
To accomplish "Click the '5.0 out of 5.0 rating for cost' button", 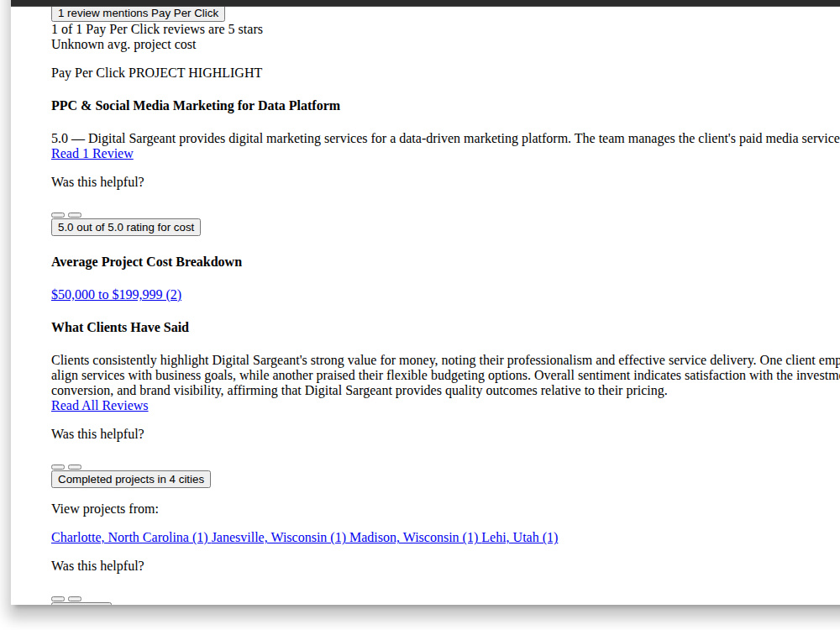I will [x=126, y=227].
